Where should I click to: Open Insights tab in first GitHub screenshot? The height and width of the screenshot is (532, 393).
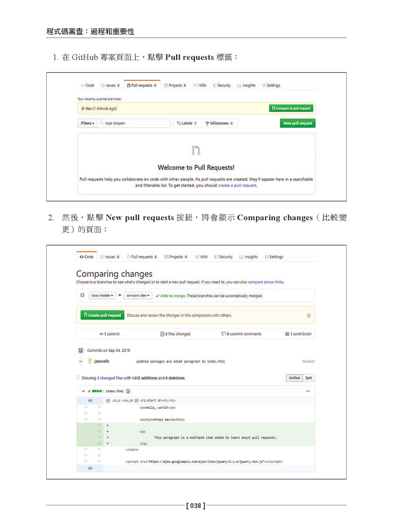tap(246, 85)
